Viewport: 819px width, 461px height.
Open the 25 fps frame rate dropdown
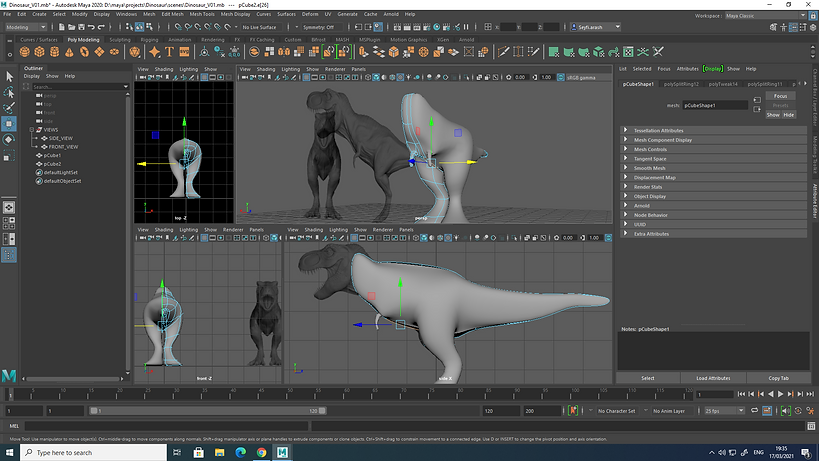tap(724, 411)
